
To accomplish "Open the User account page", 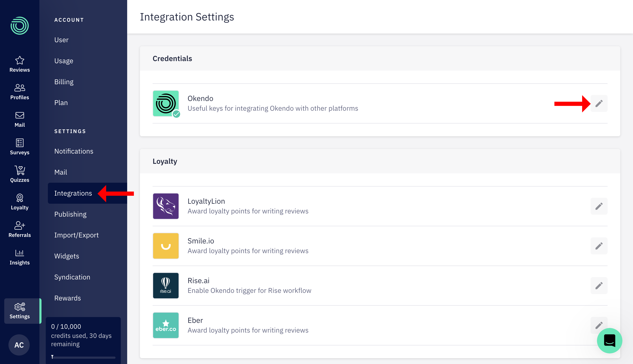I will (61, 40).
